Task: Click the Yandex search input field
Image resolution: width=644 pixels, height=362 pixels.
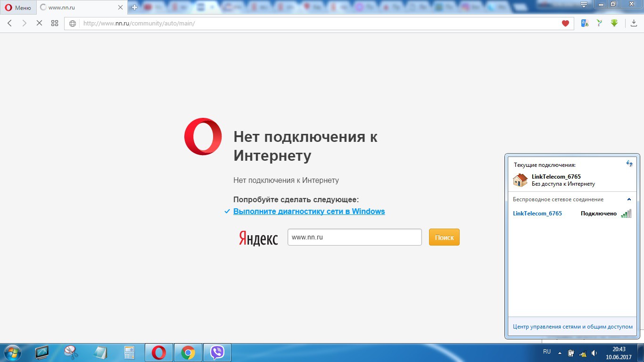Action: [x=355, y=237]
